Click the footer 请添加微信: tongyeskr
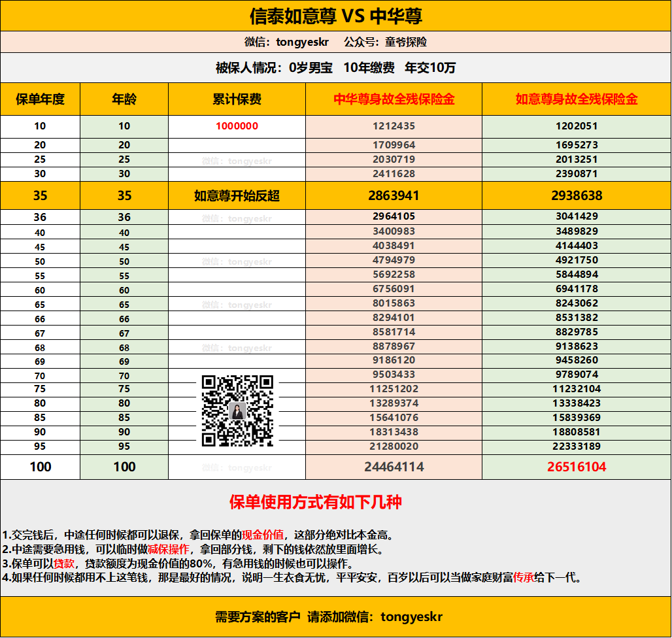This screenshot has width=672, height=638. click(375, 617)
